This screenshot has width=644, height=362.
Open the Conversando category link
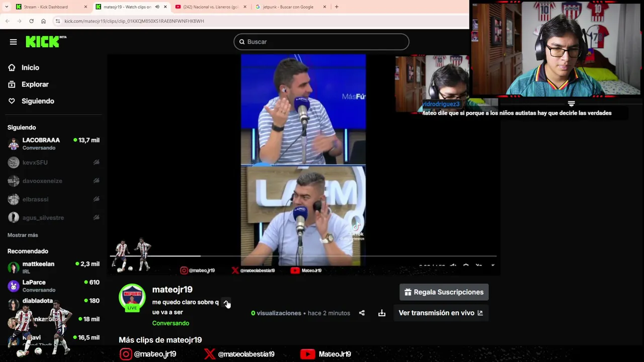[171, 323]
